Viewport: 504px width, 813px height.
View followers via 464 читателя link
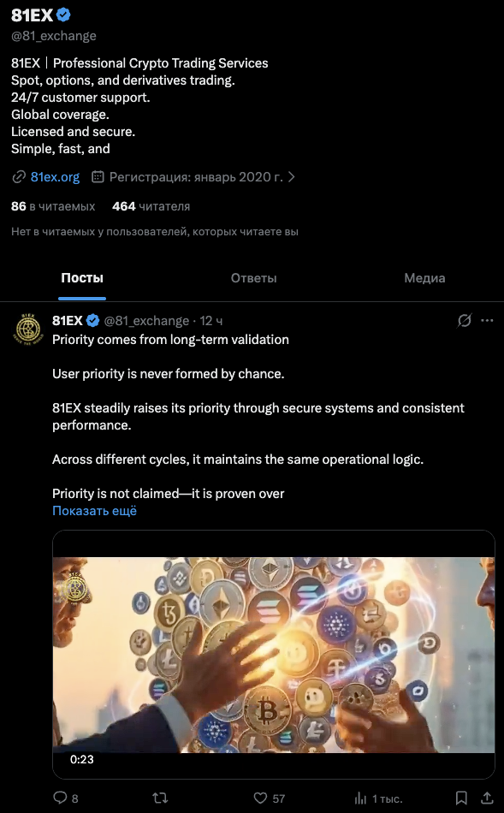pyautogui.click(x=151, y=206)
